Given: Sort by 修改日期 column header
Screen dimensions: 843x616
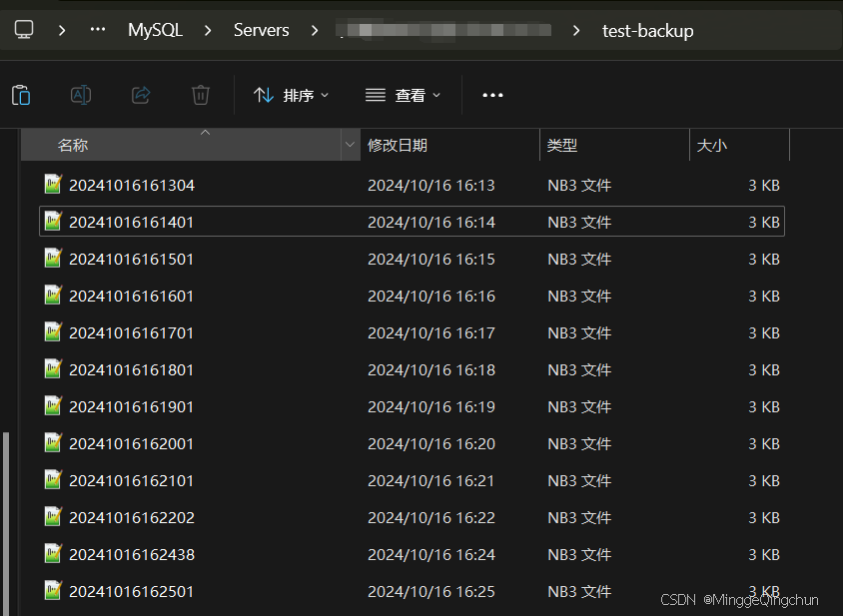Looking at the screenshot, I should click(x=398, y=145).
